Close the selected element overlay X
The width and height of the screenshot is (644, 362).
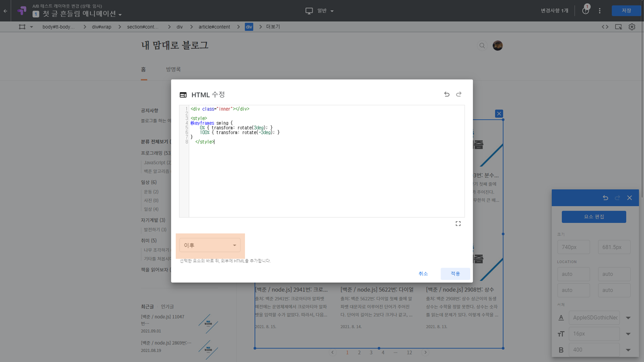click(499, 114)
